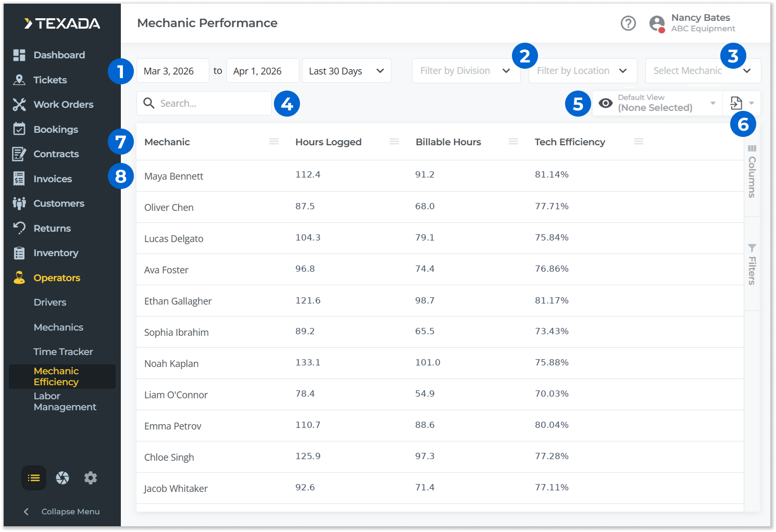Select the list view icon in sidebar footer
The image size is (776, 532).
[34, 478]
